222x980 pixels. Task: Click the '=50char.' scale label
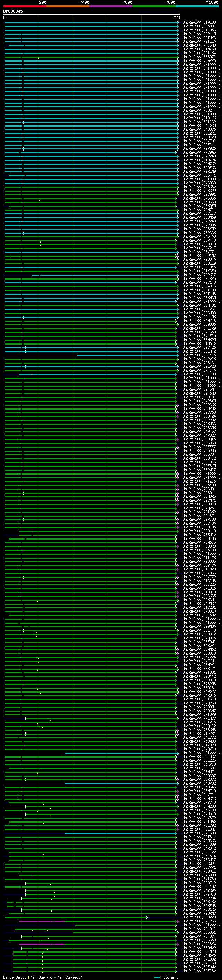coord(169,977)
